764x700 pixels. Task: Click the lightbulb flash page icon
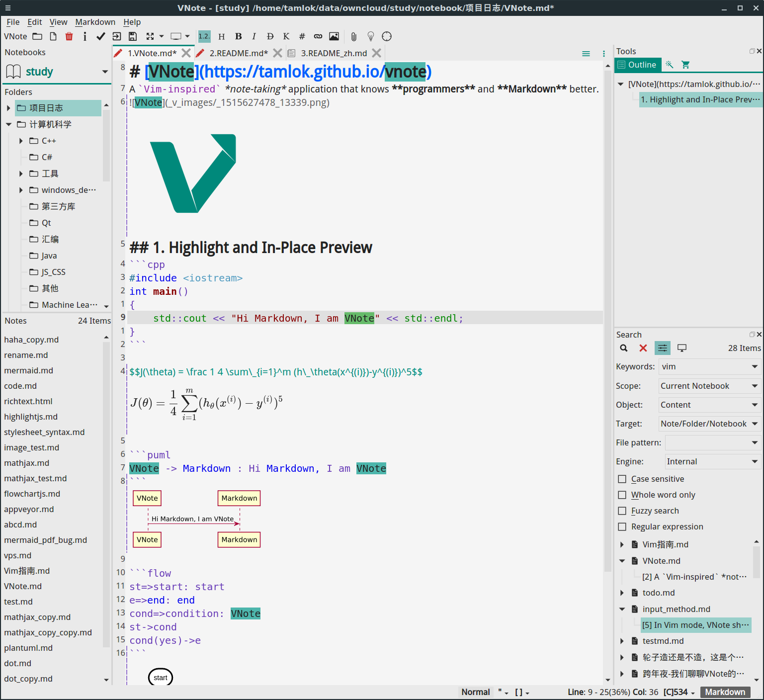pyautogui.click(x=370, y=36)
